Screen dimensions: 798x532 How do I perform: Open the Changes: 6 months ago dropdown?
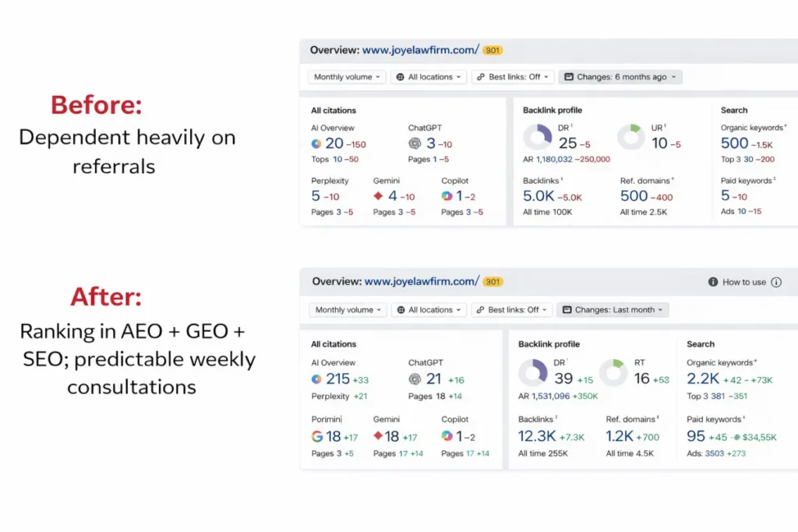tap(620, 77)
